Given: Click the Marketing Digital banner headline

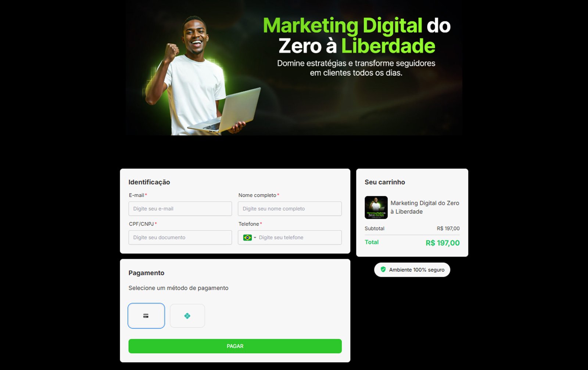Looking at the screenshot, I should pos(357,36).
